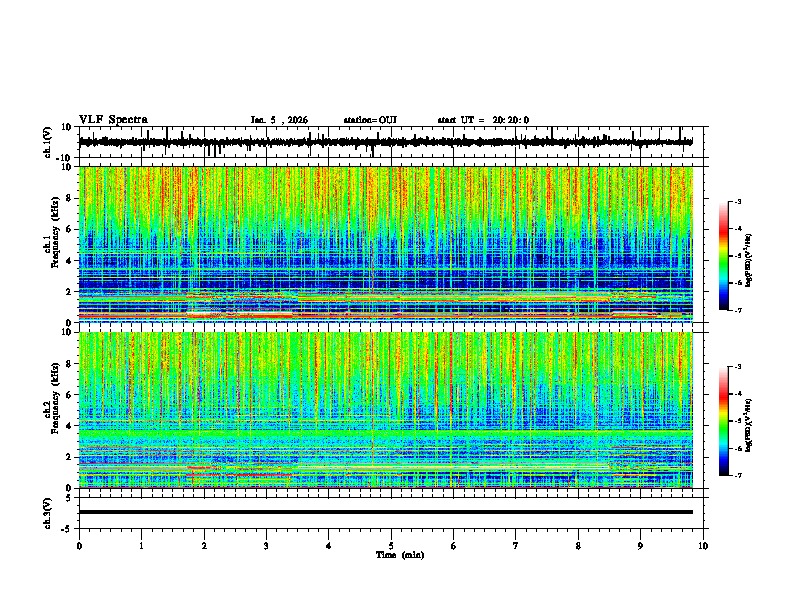792x612 pixels.
Task: Click the ch.1 voltage waveform trace
Action: click(x=385, y=142)
